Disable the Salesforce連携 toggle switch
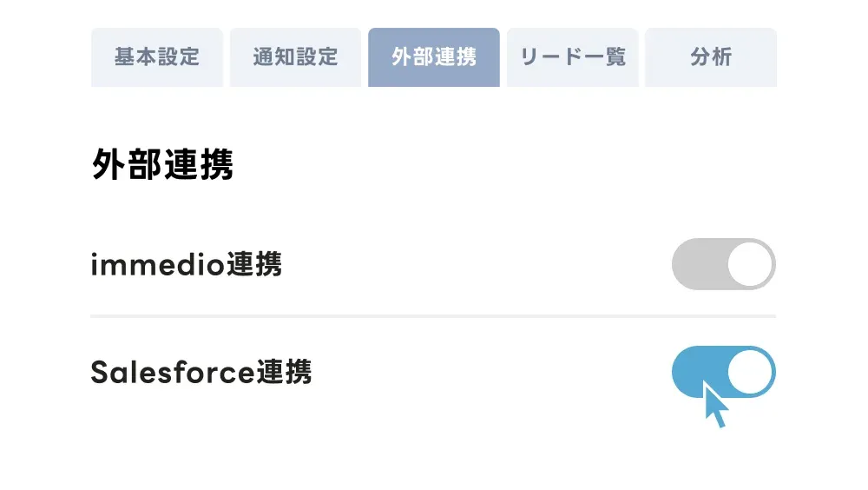This screenshot has width=868, height=490. [x=723, y=372]
